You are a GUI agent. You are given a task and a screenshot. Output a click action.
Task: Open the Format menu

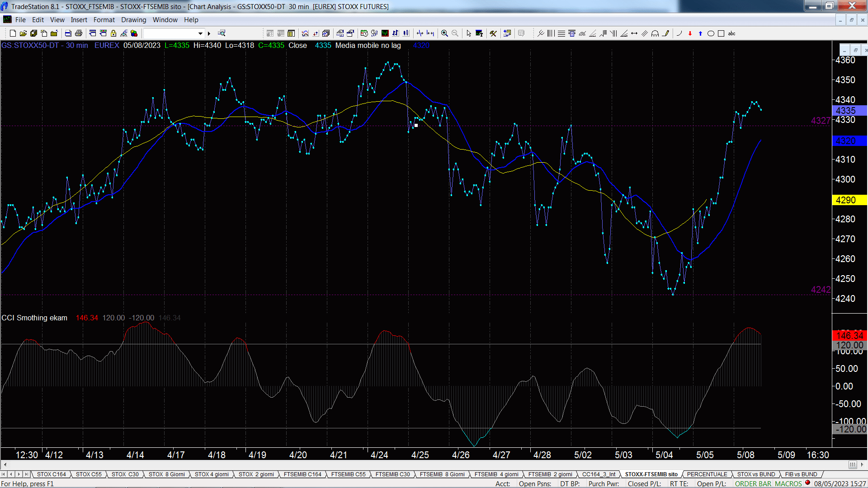coord(104,20)
